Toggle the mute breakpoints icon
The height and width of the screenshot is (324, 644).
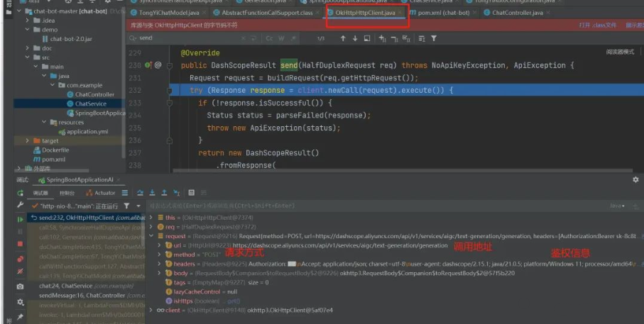click(20, 272)
